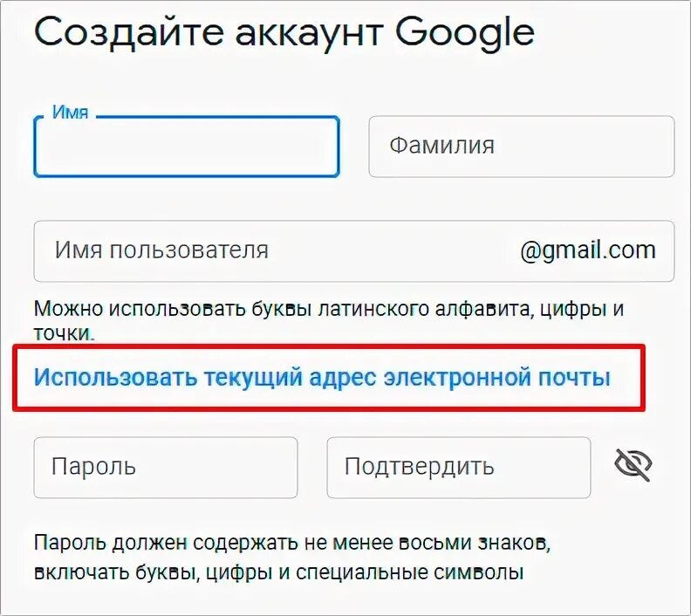Click the Создайте аккаунт Google heading
Screen dimensions: 691x616
click(x=284, y=32)
